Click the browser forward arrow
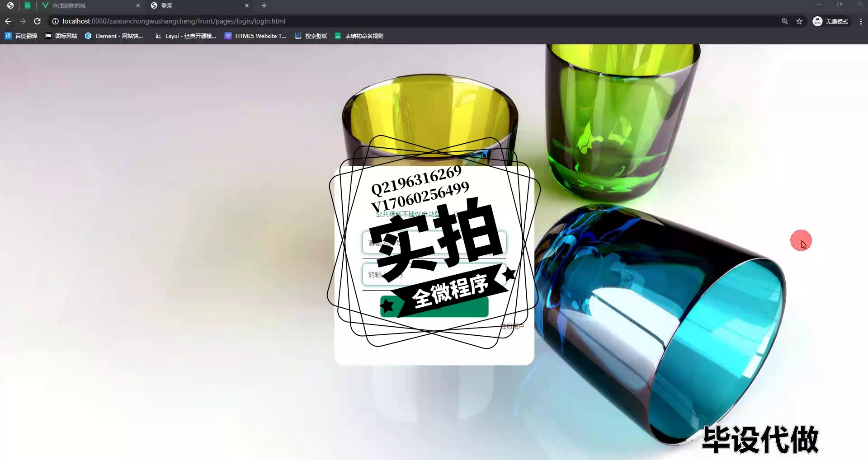Viewport: 868px width, 460px height. (x=23, y=21)
